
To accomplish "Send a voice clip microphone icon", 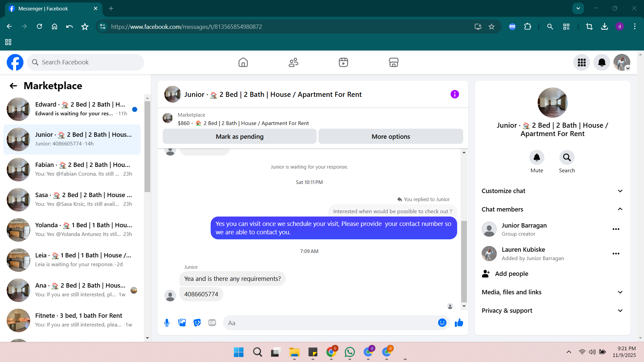I will coord(167,323).
